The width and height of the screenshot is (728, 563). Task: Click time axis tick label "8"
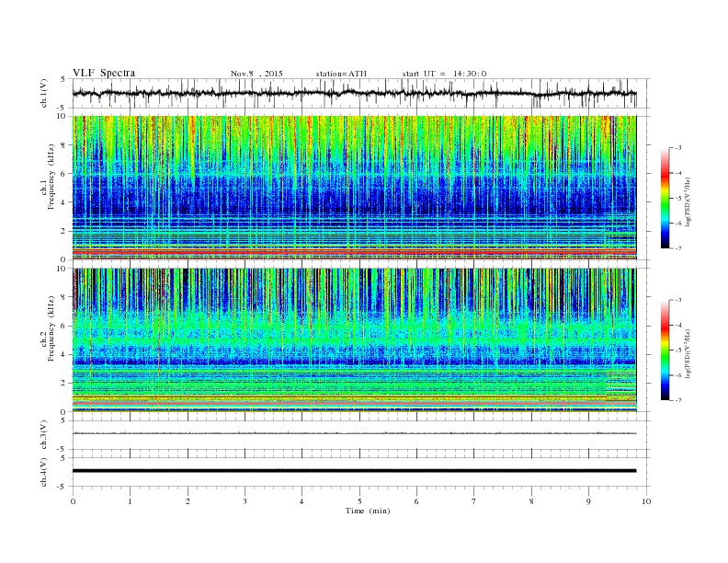(531, 501)
